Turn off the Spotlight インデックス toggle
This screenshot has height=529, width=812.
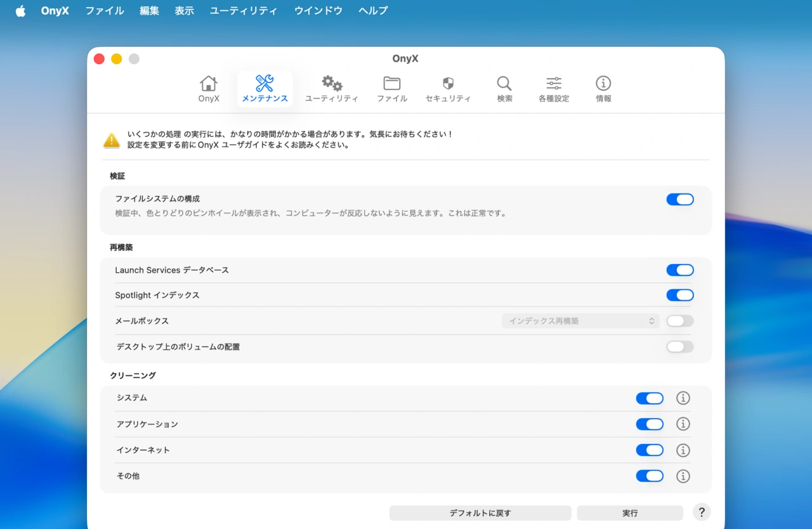tap(680, 295)
